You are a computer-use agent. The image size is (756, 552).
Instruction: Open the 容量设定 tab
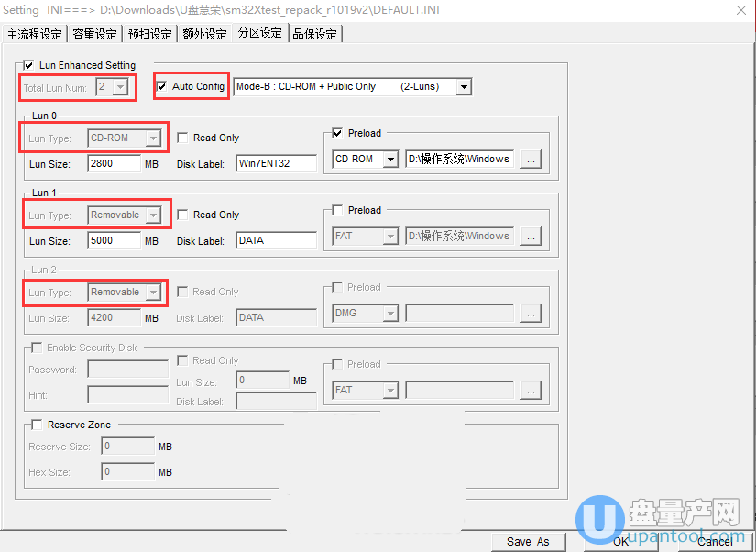click(94, 34)
